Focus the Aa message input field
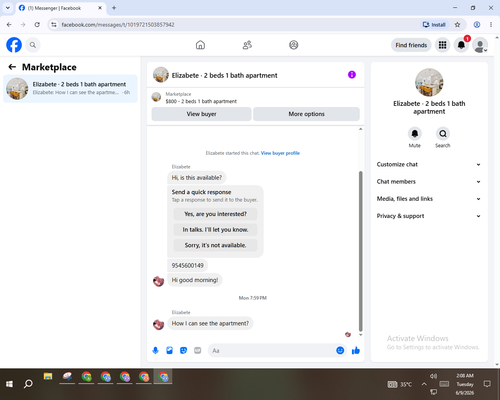Viewport: 500px width, 400px height. (272, 351)
